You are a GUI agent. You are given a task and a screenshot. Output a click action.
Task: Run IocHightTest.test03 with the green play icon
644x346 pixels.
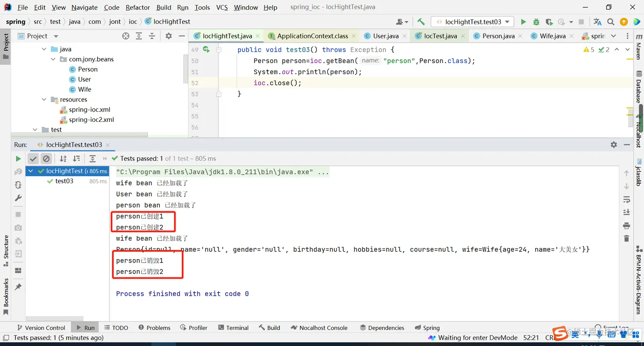(523, 22)
